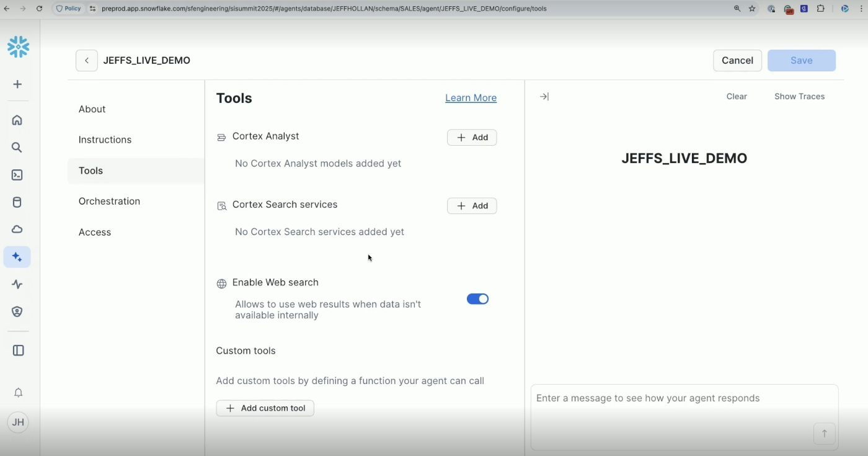Image resolution: width=868 pixels, height=456 pixels.
Task: Click the Add custom tool button
Action: point(265,408)
